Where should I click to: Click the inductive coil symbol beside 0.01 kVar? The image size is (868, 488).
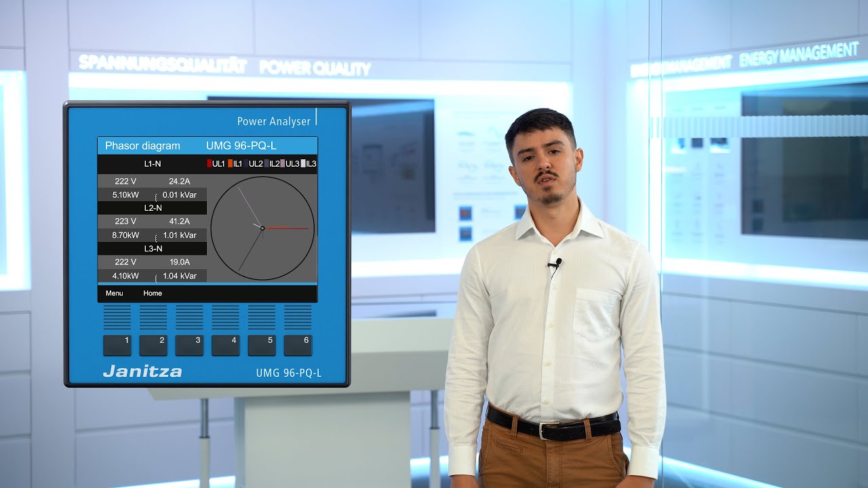tap(156, 197)
